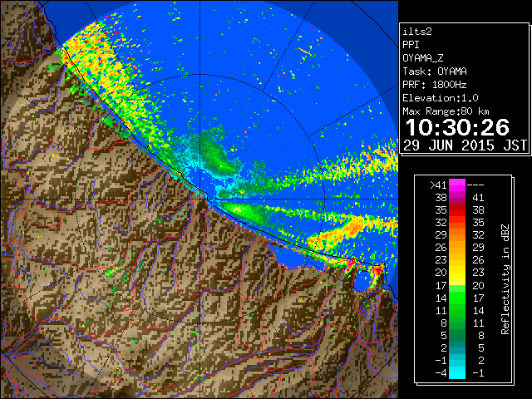The height and width of the screenshot is (399, 532).
Task: Click the 'ilts2' label in info box
Action: point(417,32)
